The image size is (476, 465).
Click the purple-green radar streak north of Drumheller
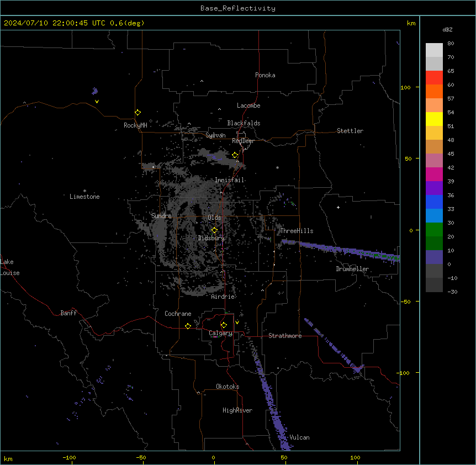pyautogui.click(x=340, y=250)
